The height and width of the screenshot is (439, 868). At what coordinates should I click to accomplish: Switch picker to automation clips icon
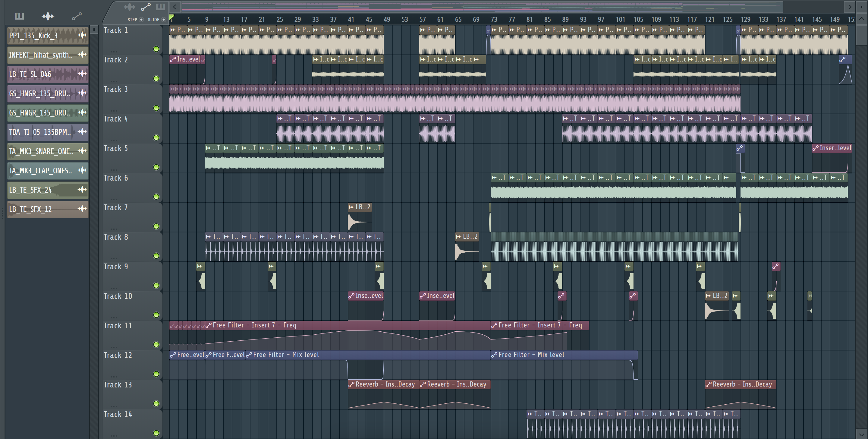(x=77, y=16)
